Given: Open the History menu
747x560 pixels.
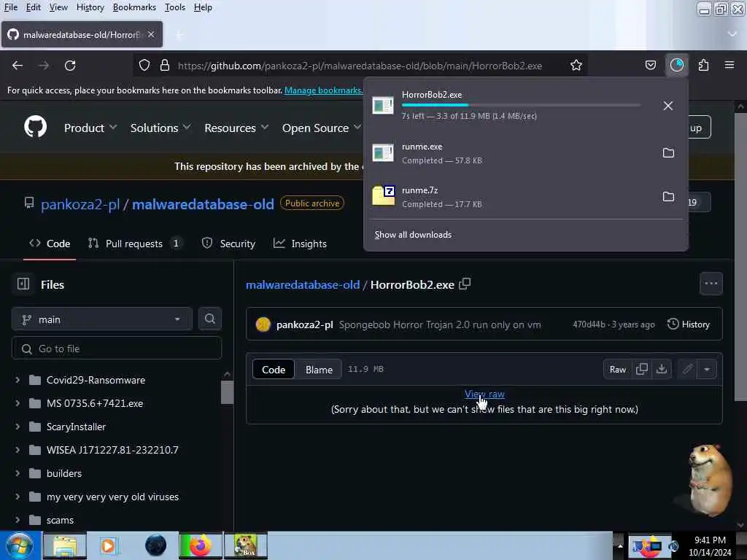Looking at the screenshot, I should (x=90, y=7).
